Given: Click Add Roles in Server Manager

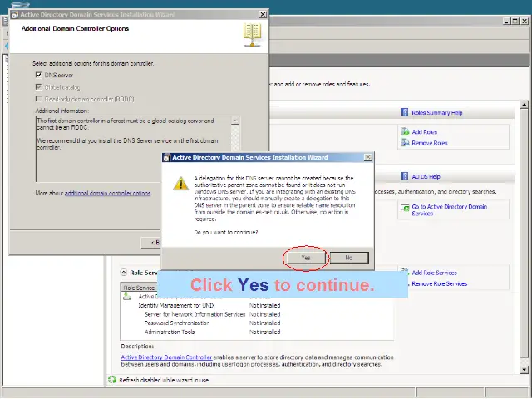Looking at the screenshot, I should pyautogui.click(x=425, y=132).
